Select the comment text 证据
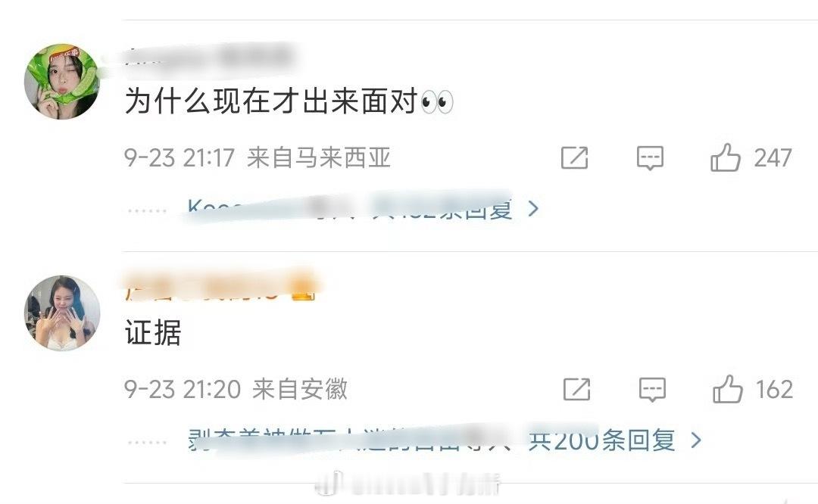Screen dimensions: 818x504 (153, 332)
